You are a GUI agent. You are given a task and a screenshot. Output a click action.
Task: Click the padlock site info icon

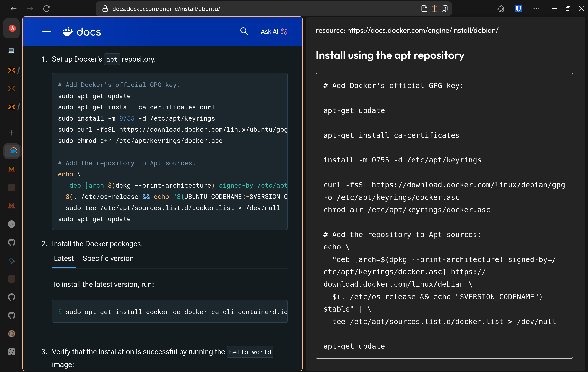[x=105, y=9]
